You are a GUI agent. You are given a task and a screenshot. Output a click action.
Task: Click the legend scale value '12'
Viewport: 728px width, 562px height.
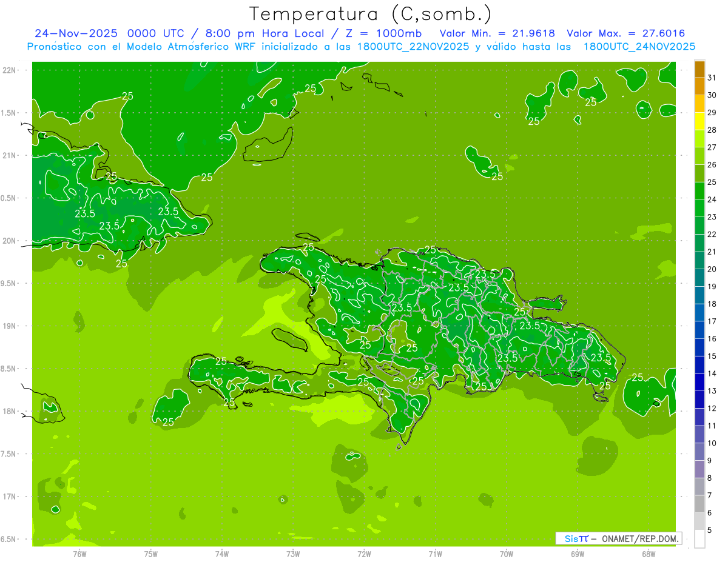click(712, 409)
